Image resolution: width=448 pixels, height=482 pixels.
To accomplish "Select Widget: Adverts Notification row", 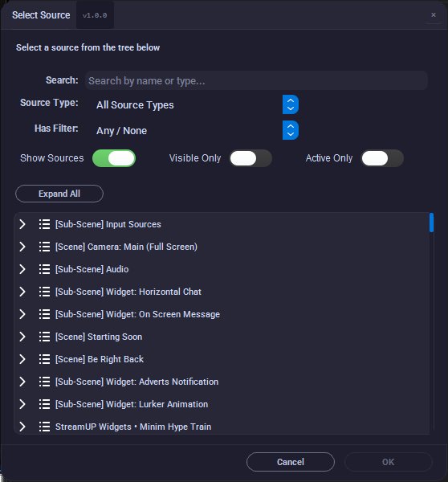I will [x=222, y=382].
